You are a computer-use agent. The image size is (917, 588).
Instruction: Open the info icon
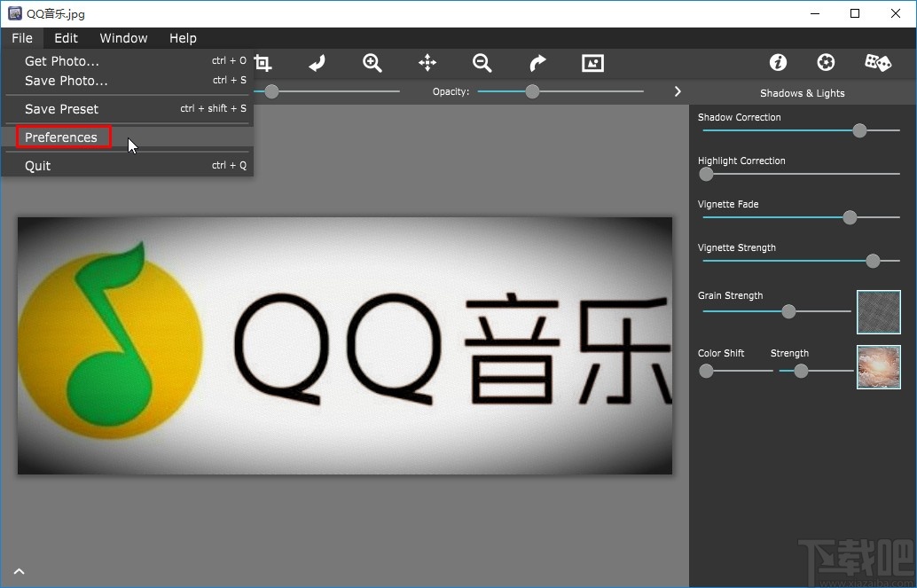[x=778, y=62]
